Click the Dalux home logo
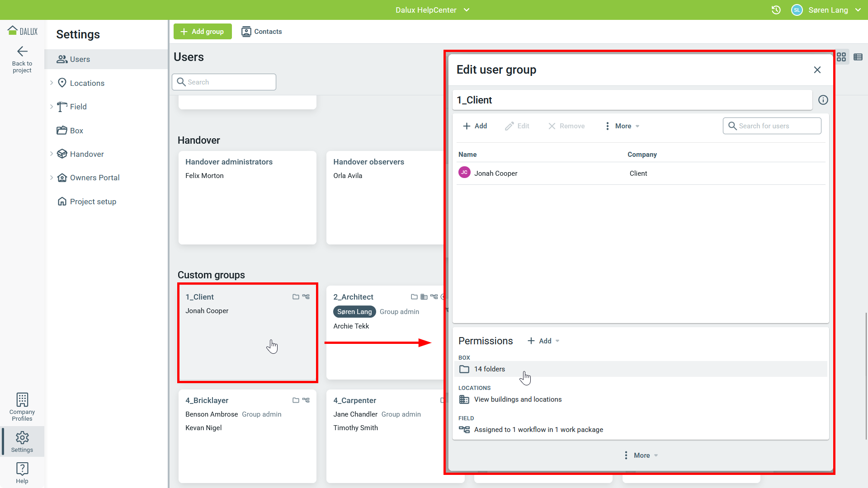Screen dimensions: 868x488 [x=22, y=31]
